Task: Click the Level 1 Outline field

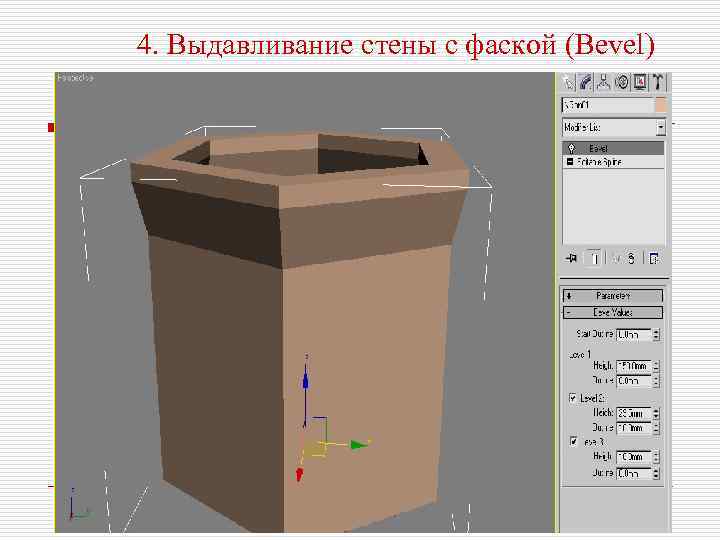Action: [x=634, y=381]
